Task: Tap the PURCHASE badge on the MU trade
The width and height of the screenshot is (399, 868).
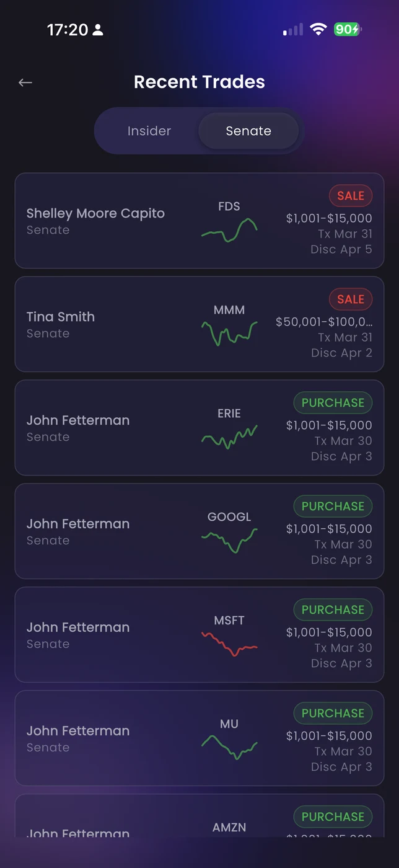Action: pyautogui.click(x=333, y=714)
